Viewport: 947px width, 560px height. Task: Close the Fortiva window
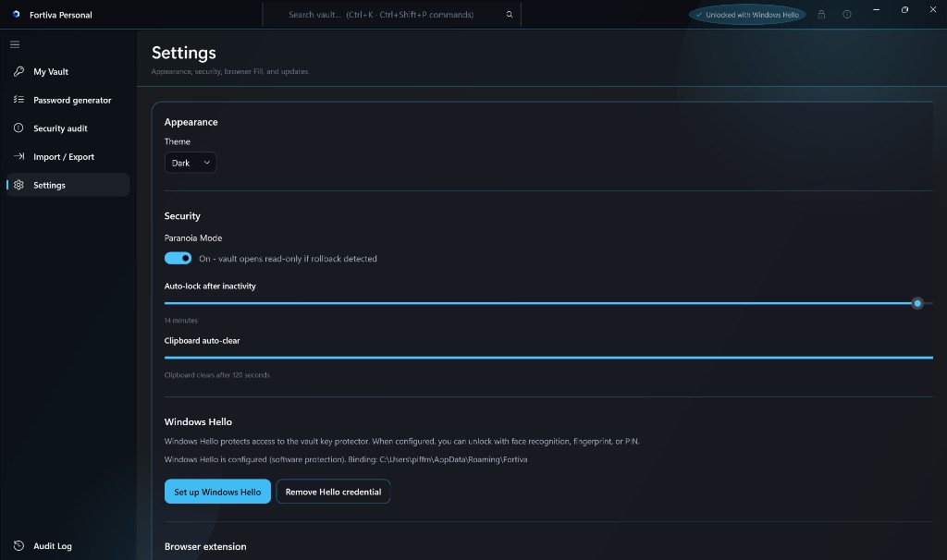[x=932, y=9]
